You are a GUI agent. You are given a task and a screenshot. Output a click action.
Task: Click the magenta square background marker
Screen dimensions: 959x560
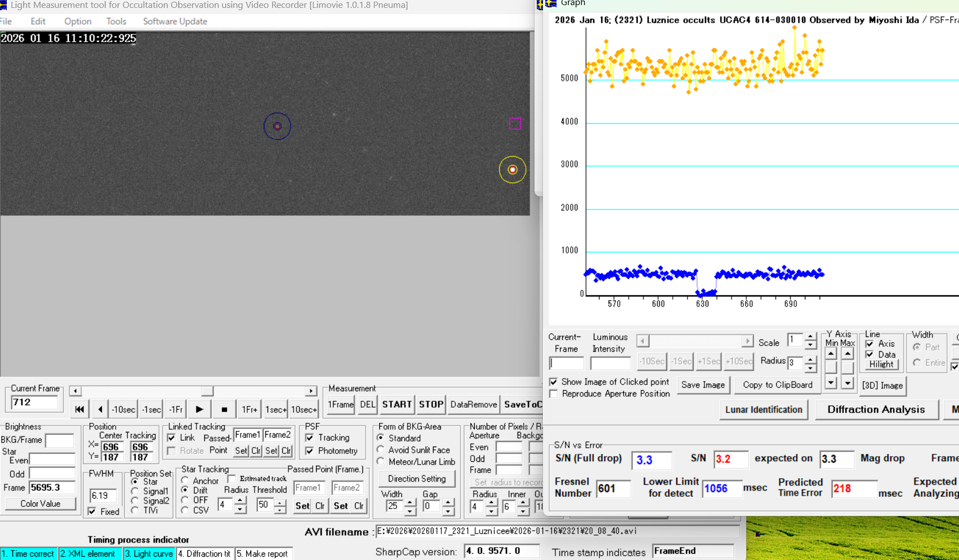pyautogui.click(x=515, y=124)
